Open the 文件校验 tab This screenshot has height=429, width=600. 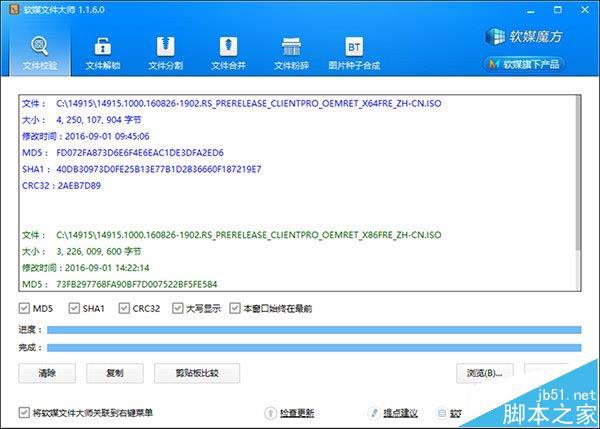(40, 53)
